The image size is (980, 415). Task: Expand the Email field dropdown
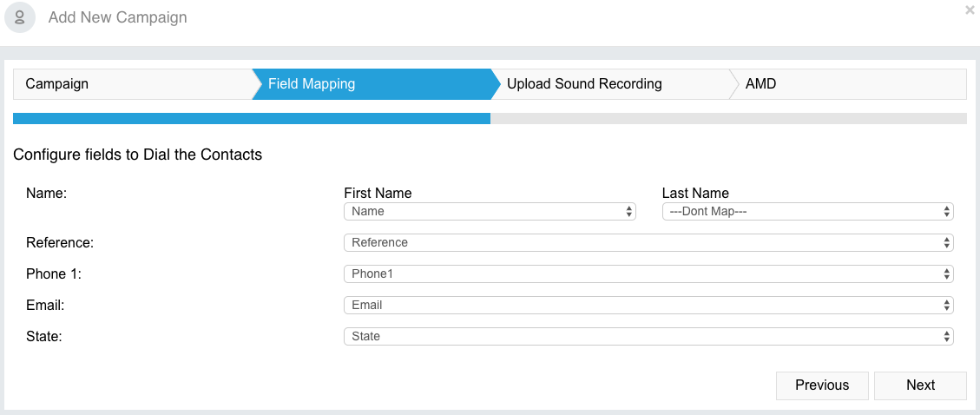[x=648, y=305]
